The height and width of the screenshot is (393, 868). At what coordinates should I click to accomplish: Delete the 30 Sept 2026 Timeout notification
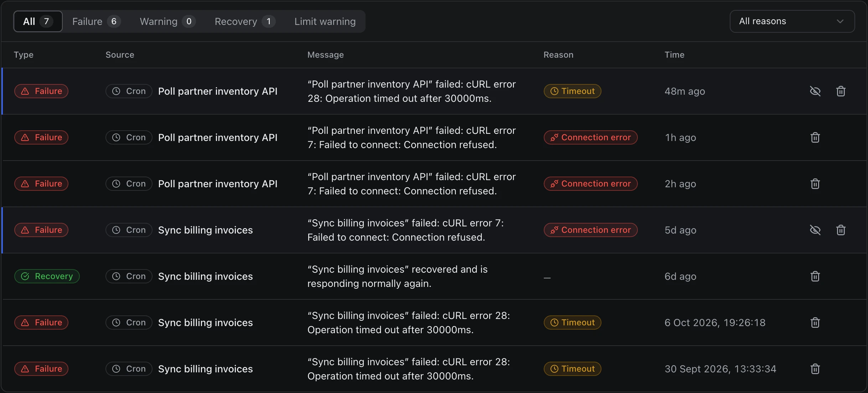point(815,369)
